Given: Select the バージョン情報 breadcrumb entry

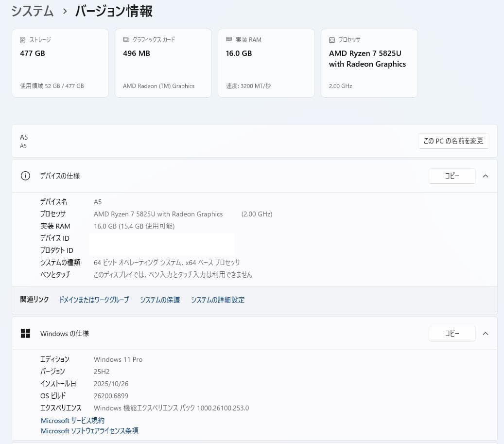Looking at the screenshot, I should tap(113, 12).
